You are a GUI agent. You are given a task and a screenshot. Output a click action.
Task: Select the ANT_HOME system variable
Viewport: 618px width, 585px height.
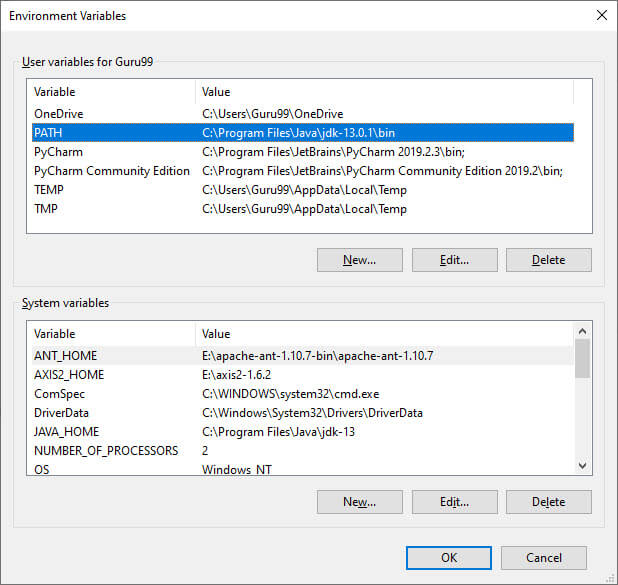(303, 356)
